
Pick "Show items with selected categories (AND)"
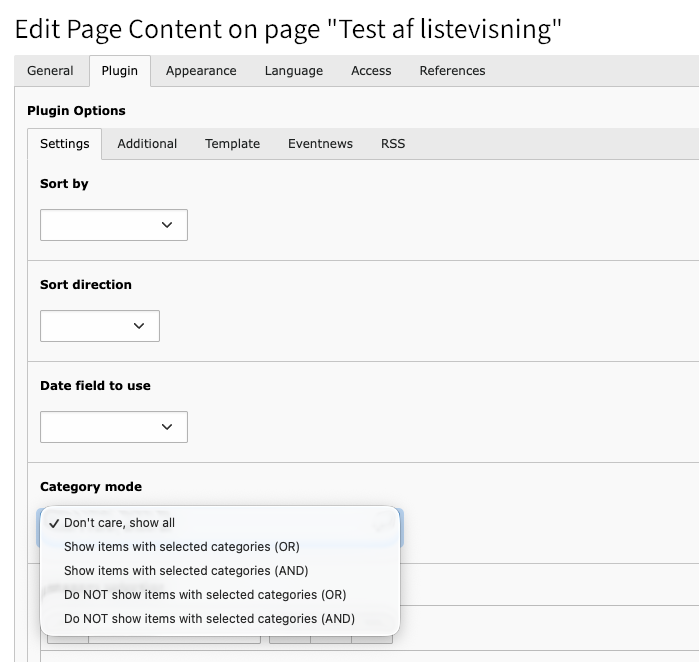pos(186,571)
